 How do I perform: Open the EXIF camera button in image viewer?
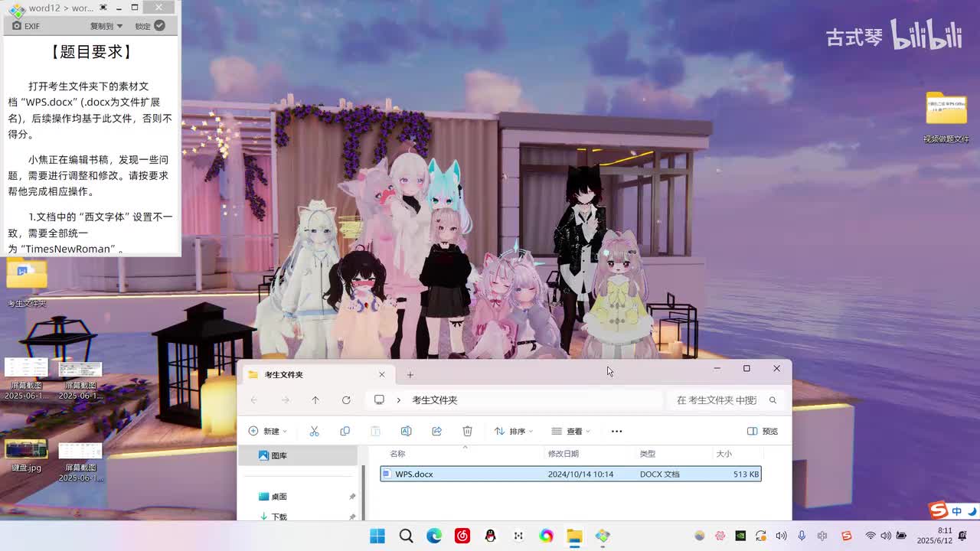(25, 25)
